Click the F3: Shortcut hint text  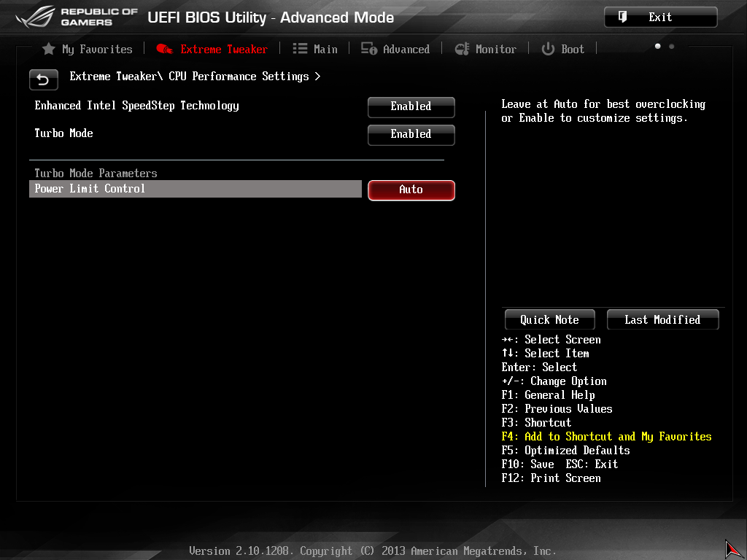[536, 423]
